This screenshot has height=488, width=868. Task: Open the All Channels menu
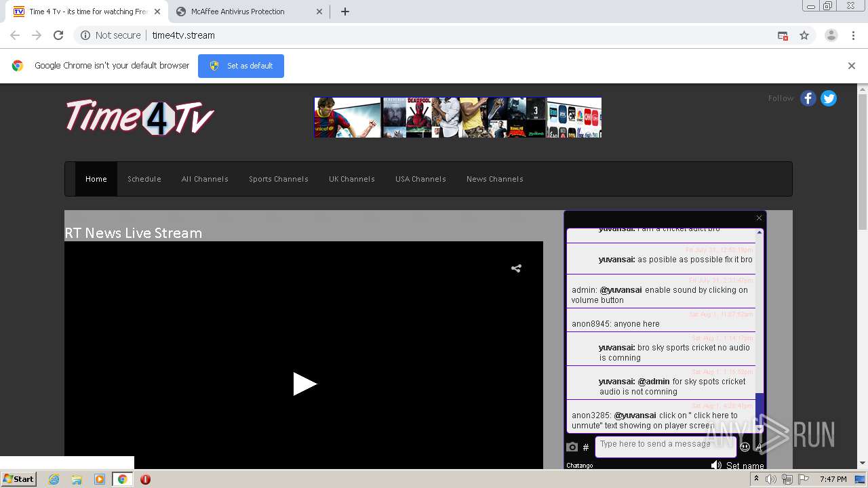[x=205, y=179]
